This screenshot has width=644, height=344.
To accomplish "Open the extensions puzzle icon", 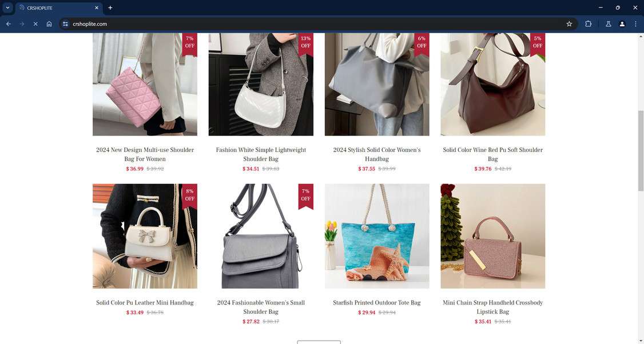I will pos(588,24).
